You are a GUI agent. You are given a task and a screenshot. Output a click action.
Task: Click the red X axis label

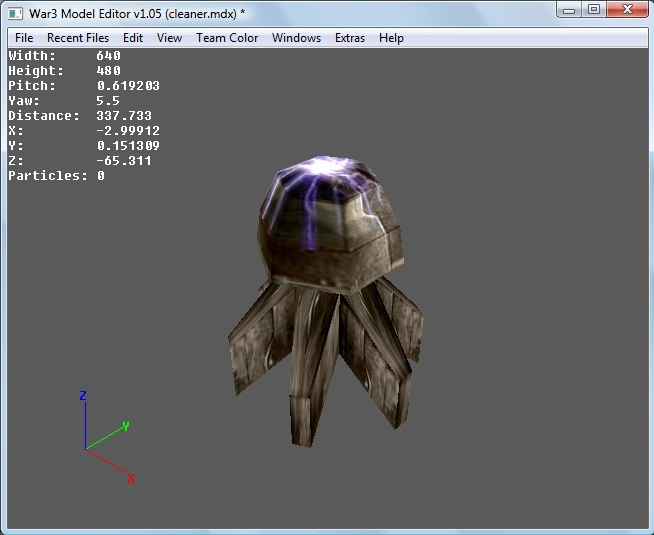click(131, 478)
